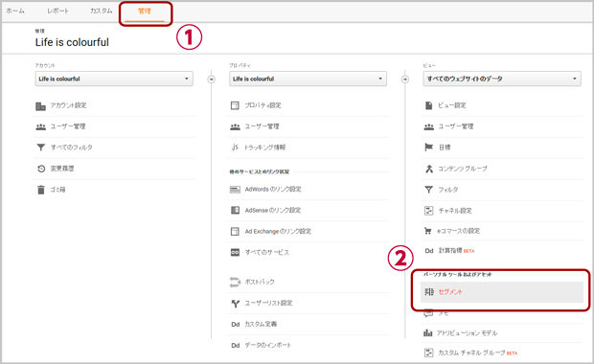594x364 pixels.
Task: Click the icon beside AdSense のリンク設定
Action: point(235,210)
